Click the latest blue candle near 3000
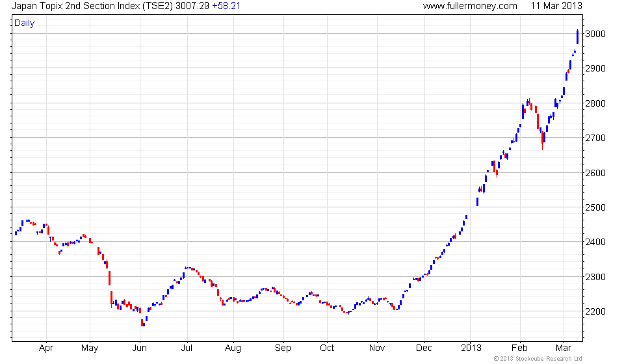Image resolution: width=637 pixels, height=364 pixels. click(x=577, y=36)
